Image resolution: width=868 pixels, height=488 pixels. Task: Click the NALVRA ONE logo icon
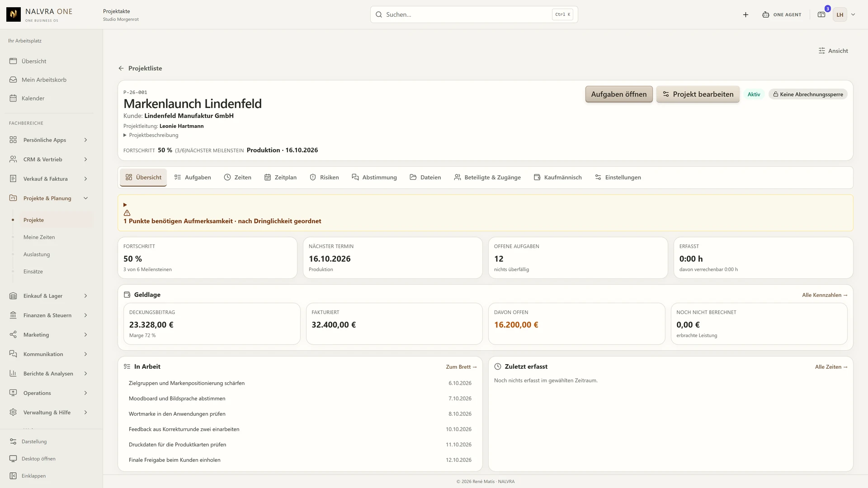pyautogui.click(x=14, y=14)
